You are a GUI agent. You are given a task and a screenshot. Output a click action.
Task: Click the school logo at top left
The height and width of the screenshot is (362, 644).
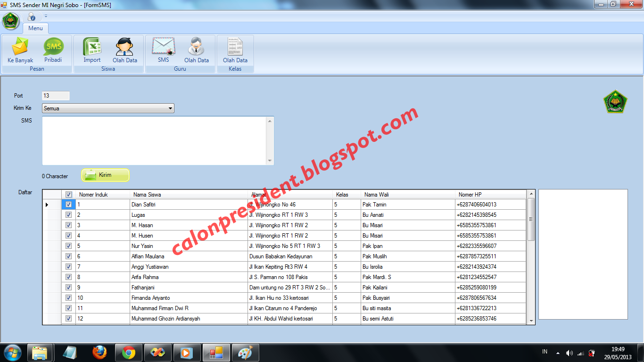[9, 21]
